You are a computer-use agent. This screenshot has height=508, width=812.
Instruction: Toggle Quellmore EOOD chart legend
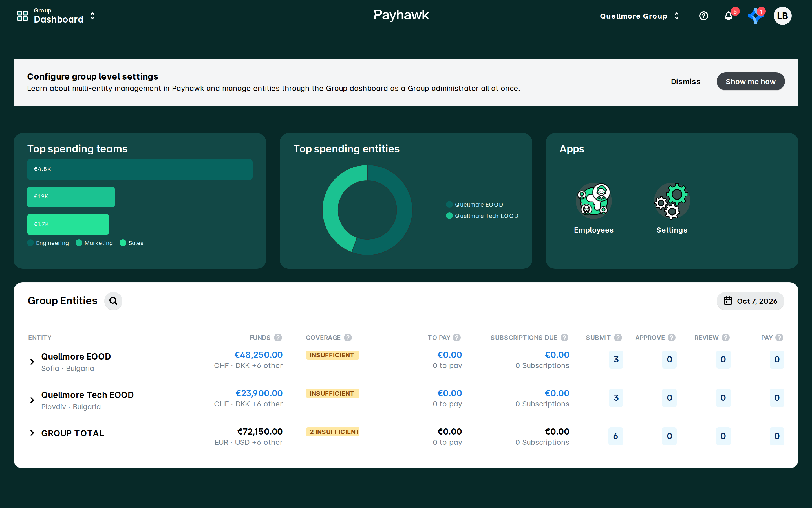(475, 205)
